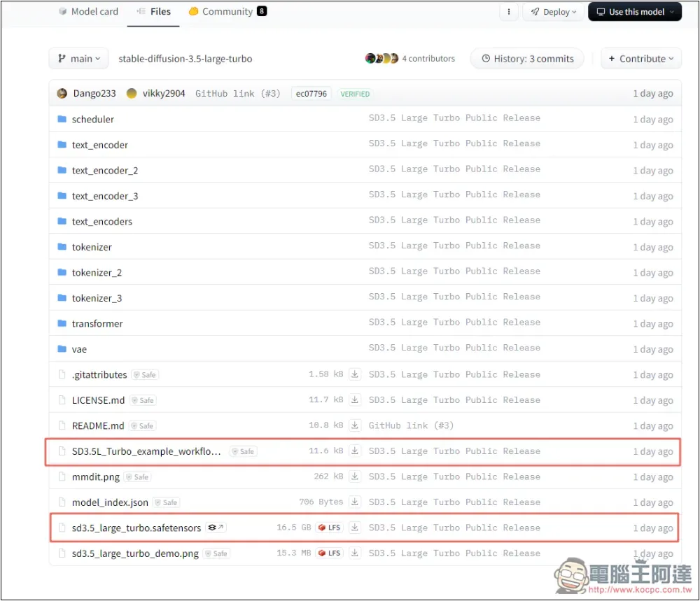
Task: Open the Dango233 user profile link
Action: (x=94, y=93)
